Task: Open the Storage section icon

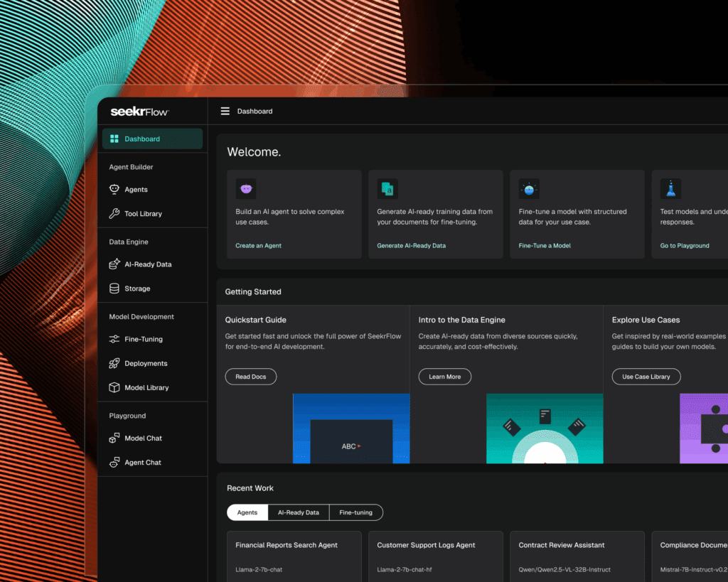Action: click(114, 288)
